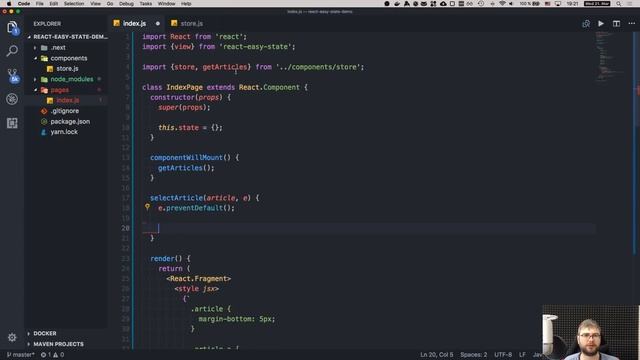Click the Time Machine menu bar icon

coord(481,4)
